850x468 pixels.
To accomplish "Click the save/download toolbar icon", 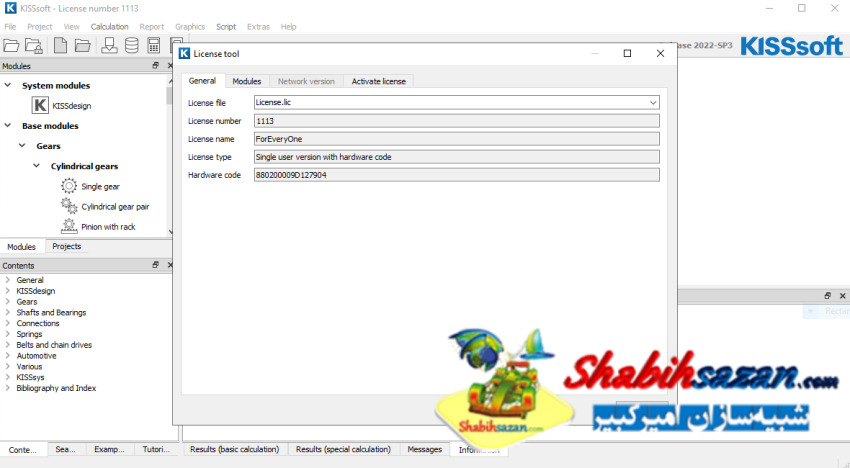I will click(108, 45).
